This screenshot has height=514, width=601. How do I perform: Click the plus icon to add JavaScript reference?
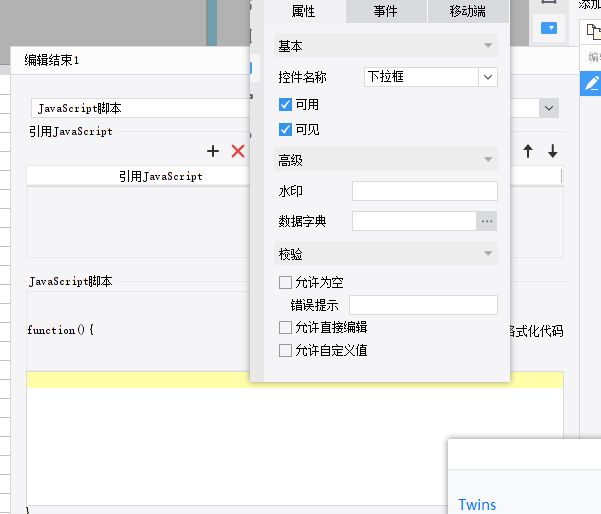pyautogui.click(x=213, y=151)
